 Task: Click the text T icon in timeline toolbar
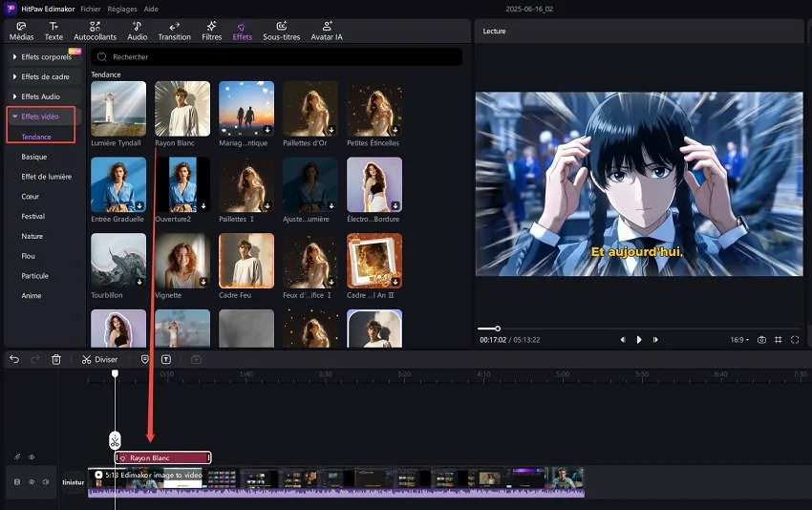click(165, 360)
